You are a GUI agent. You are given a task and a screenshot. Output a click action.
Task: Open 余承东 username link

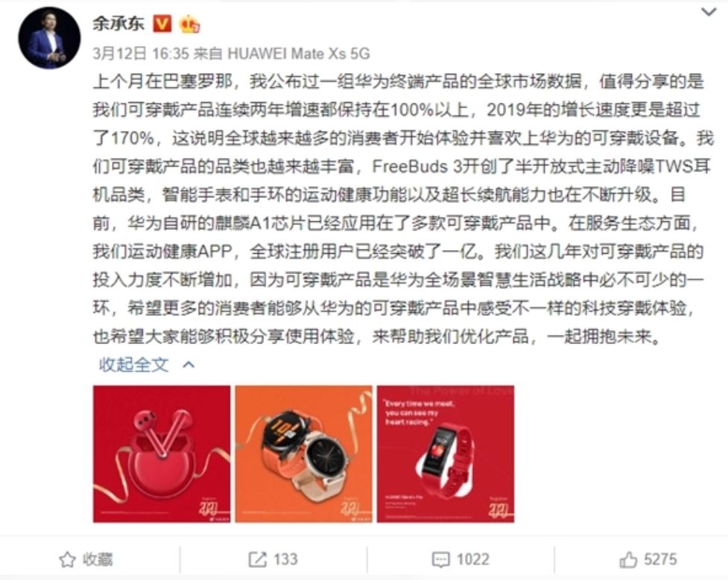tap(119, 23)
